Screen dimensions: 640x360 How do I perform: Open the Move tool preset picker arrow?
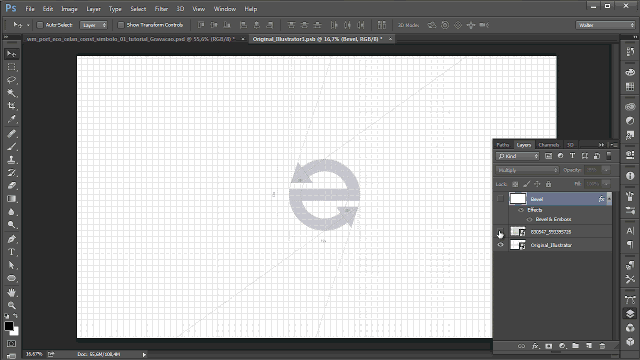pyautogui.click(x=28, y=25)
